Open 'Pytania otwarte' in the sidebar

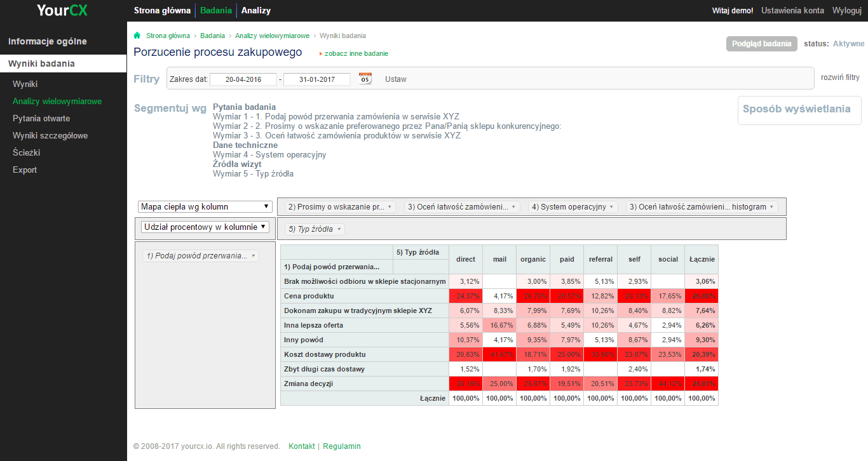point(41,118)
